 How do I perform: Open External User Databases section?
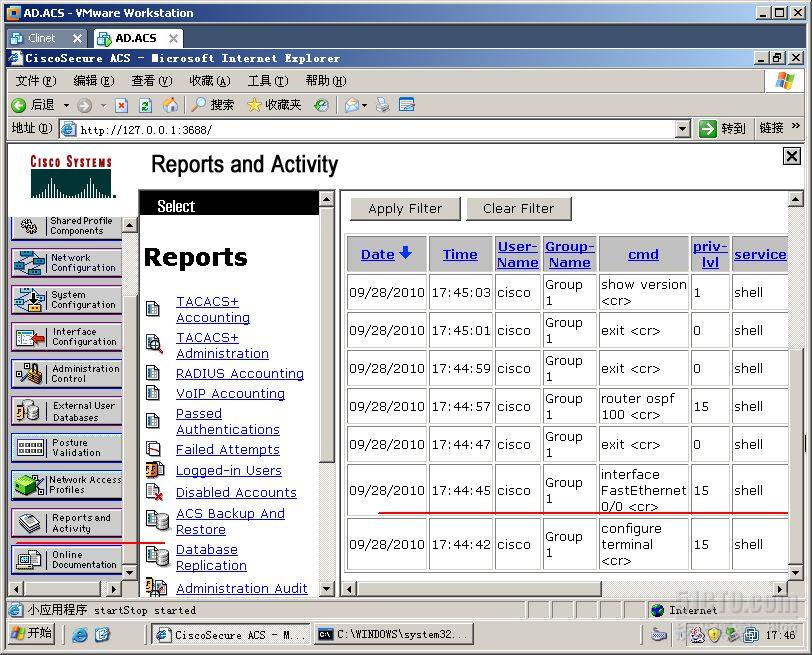pyautogui.click(x=66, y=411)
